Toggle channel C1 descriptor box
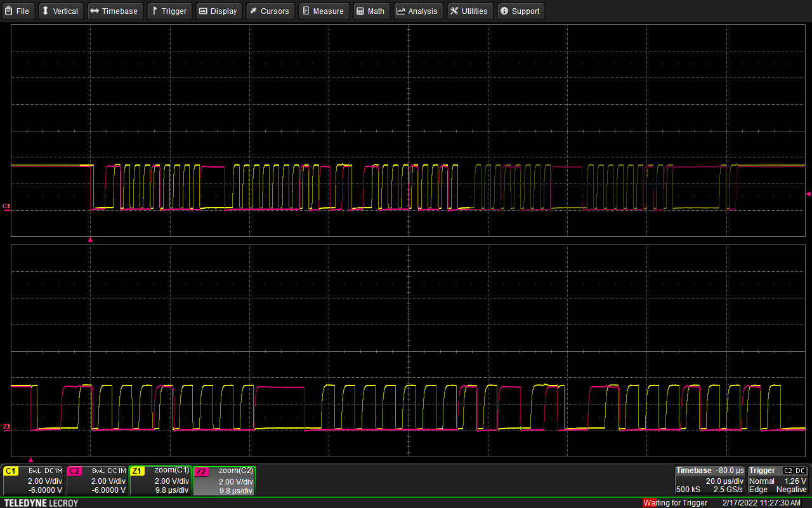Viewport: 812px width, 508px height. tap(35, 480)
